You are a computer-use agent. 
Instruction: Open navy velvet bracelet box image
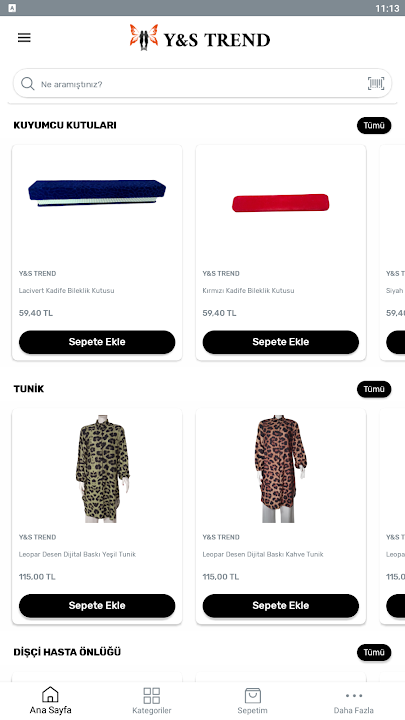pyautogui.click(x=97, y=193)
